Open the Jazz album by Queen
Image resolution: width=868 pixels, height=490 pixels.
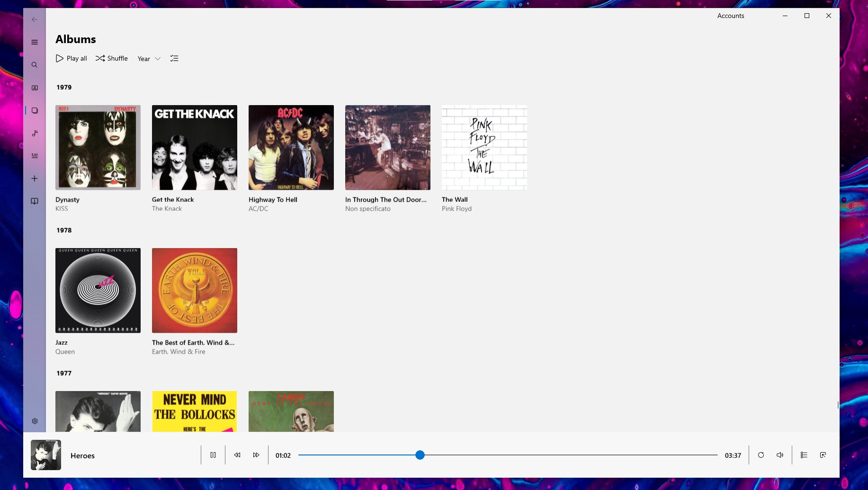coord(98,291)
